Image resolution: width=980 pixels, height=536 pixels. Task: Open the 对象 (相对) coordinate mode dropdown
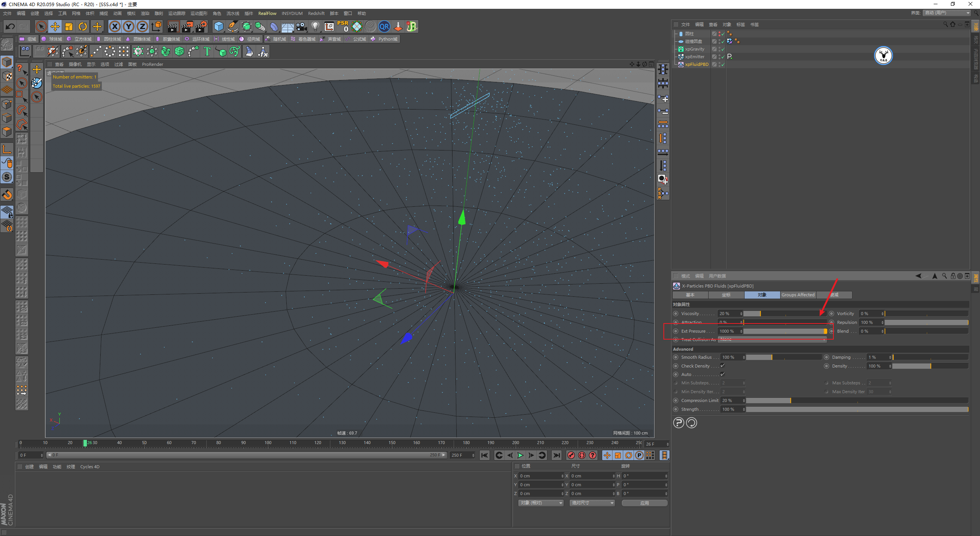(x=541, y=503)
